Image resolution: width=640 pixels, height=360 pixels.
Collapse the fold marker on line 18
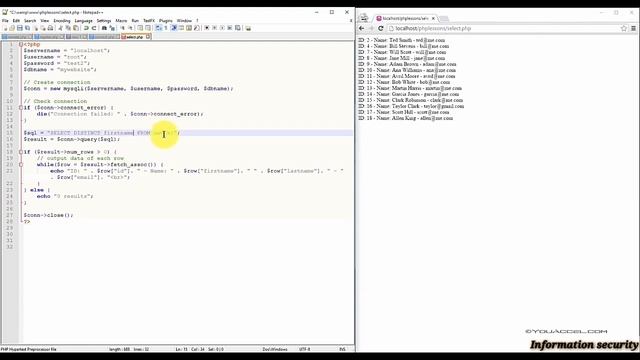21,152
